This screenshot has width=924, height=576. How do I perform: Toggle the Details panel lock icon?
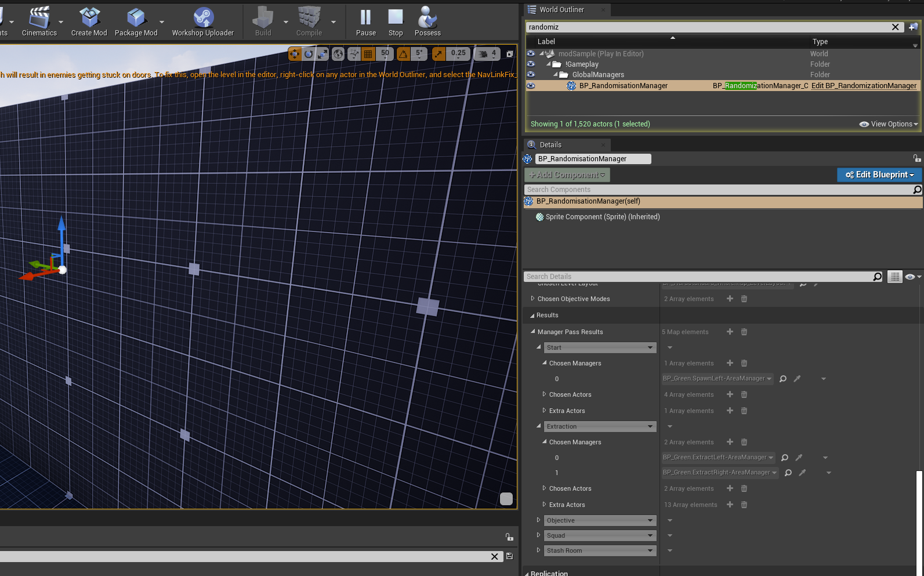916,158
